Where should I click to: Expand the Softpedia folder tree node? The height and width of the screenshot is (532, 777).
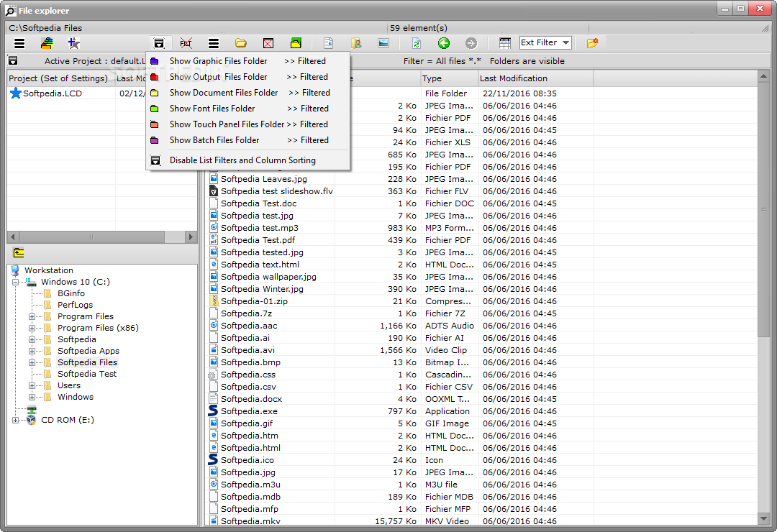tap(32, 339)
